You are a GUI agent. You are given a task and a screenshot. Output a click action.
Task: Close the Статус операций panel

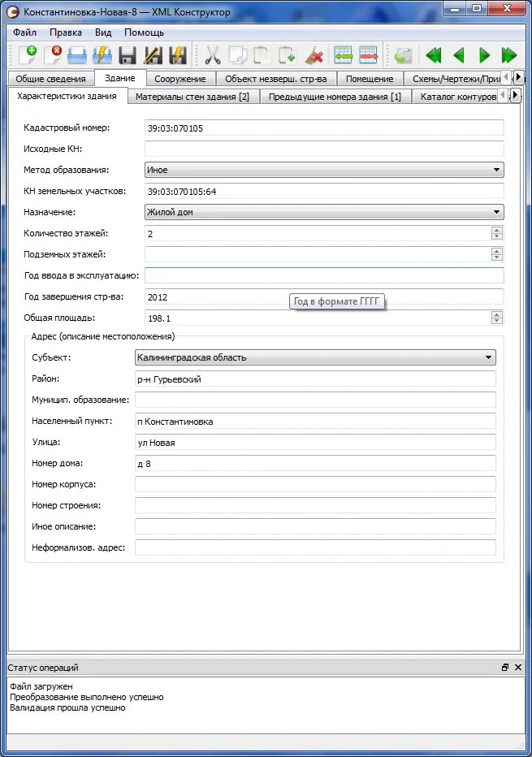[x=518, y=667]
